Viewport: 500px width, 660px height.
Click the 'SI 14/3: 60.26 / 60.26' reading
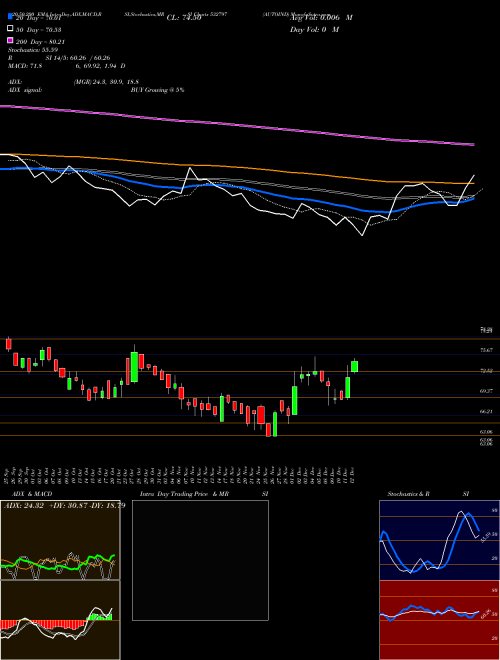click(78, 58)
